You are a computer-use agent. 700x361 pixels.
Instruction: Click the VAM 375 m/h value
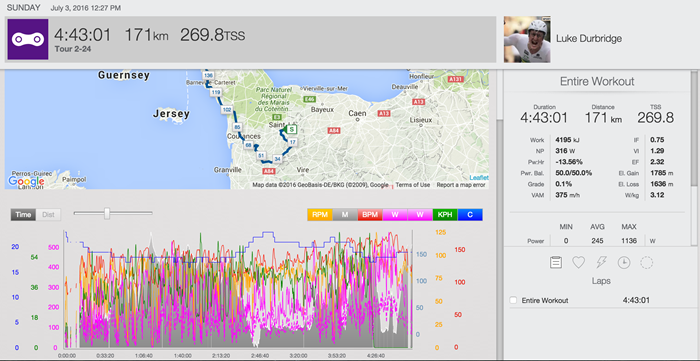tap(569, 195)
